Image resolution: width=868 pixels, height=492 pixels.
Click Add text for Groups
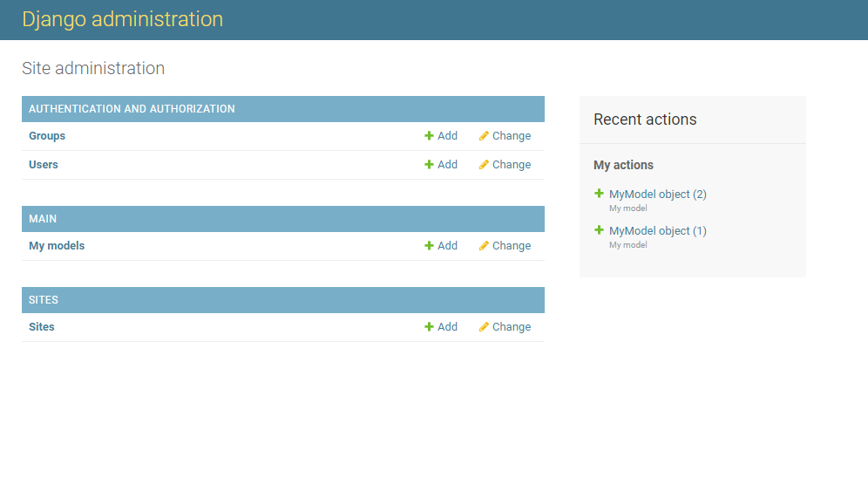[447, 136]
